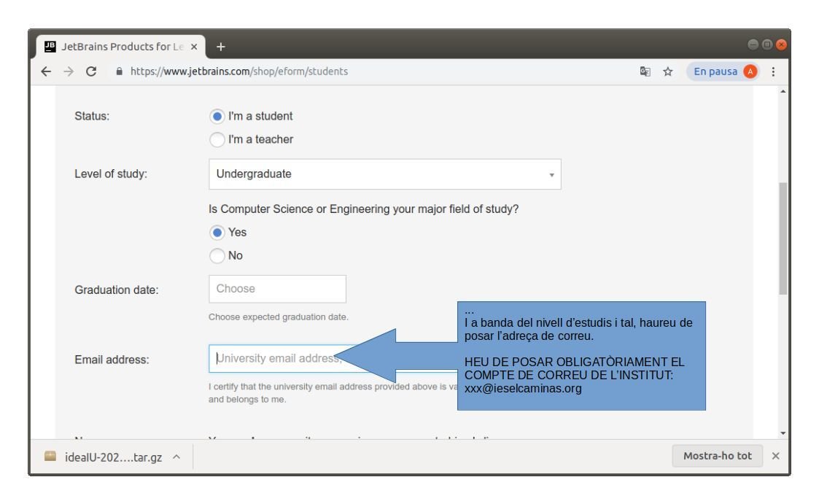Click the idealU tar.gz file icon

(50, 457)
